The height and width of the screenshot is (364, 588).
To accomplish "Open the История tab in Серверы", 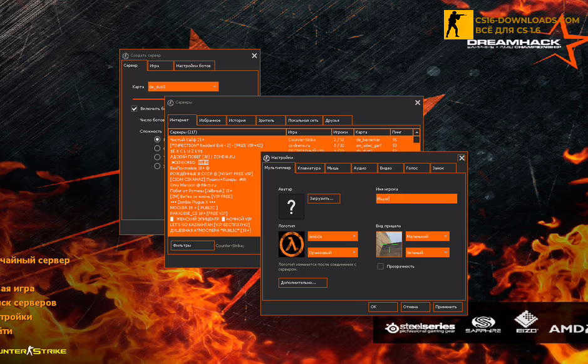I will pos(241,120).
